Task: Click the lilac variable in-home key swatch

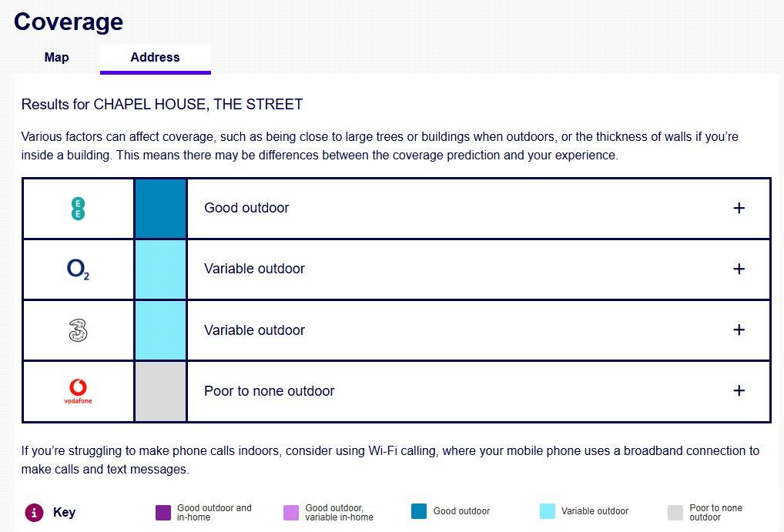Action: [291, 512]
